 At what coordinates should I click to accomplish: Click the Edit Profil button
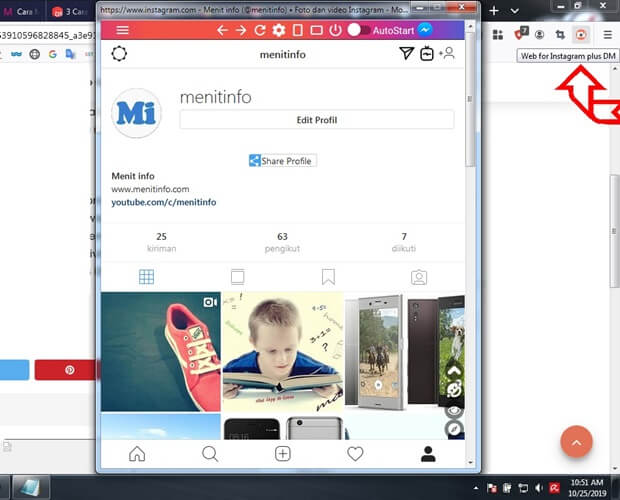(317, 120)
